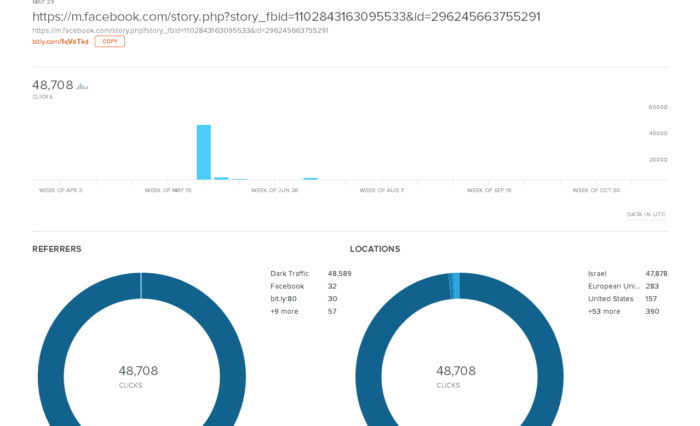The width and height of the screenshot is (700, 426).
Task: Click the Week of Jun 26 axis label
Action: [x=275, y=190]
